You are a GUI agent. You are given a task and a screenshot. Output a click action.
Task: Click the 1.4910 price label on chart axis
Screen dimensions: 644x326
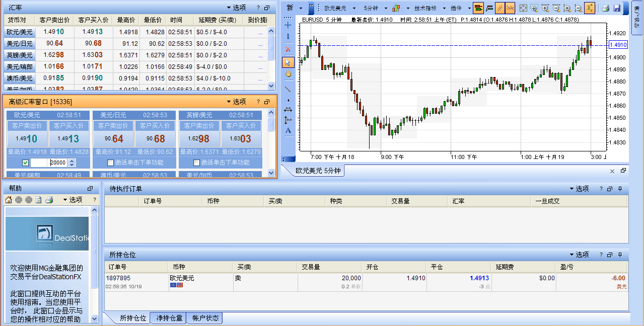point(618,45)
